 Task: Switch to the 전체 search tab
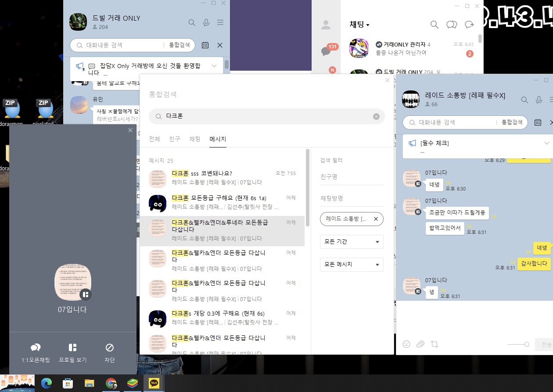(x=154, y=139)
